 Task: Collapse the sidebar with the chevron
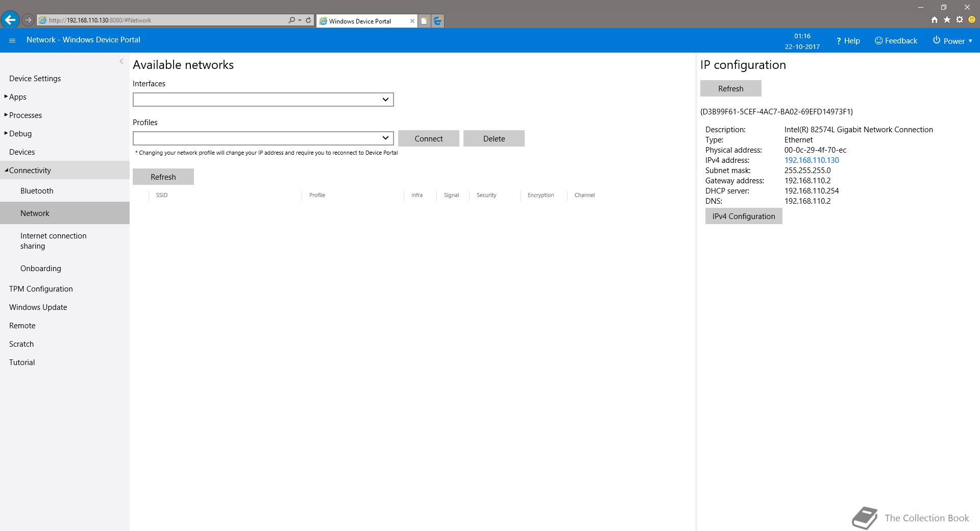(x=121, y=61)
